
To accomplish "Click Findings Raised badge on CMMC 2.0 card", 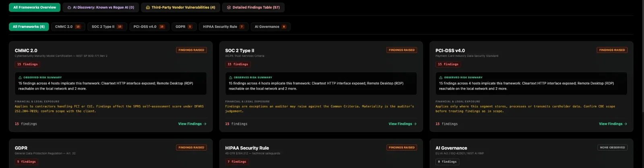I will tap(191, 50).
